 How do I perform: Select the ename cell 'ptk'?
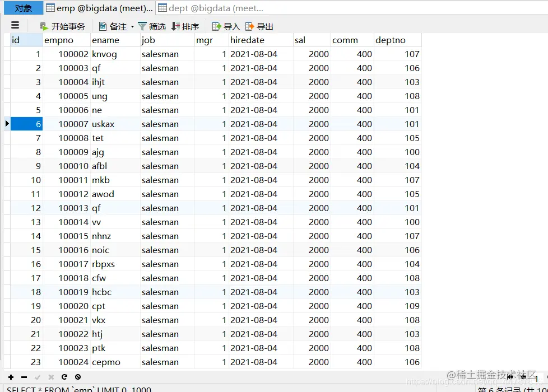[x=115, y=348]
